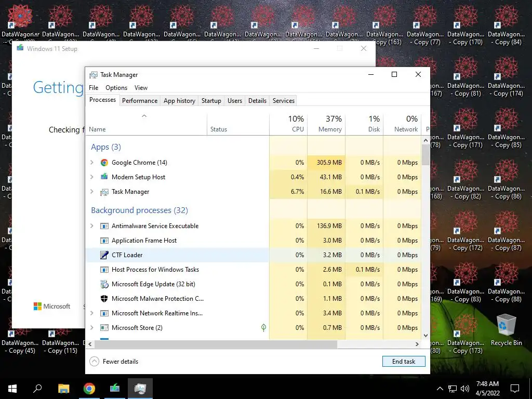Open the File menu

tap(94, 87)
